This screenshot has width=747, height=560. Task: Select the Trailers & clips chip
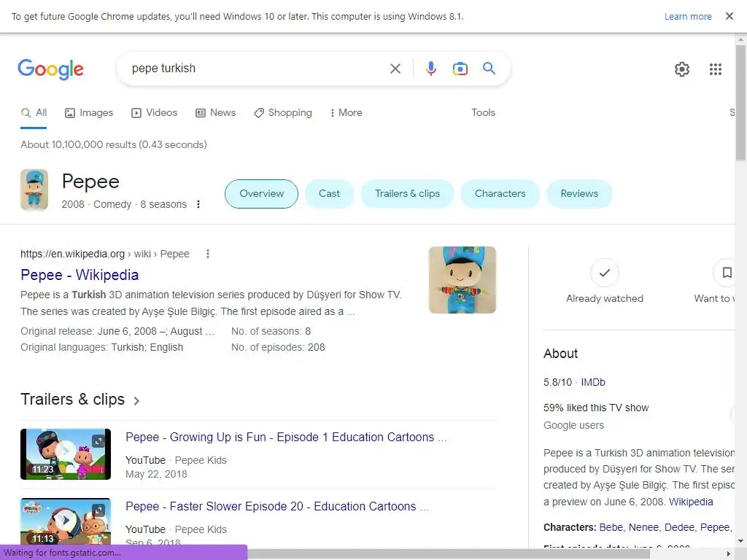pyautogui.click(x=407, y=194)
